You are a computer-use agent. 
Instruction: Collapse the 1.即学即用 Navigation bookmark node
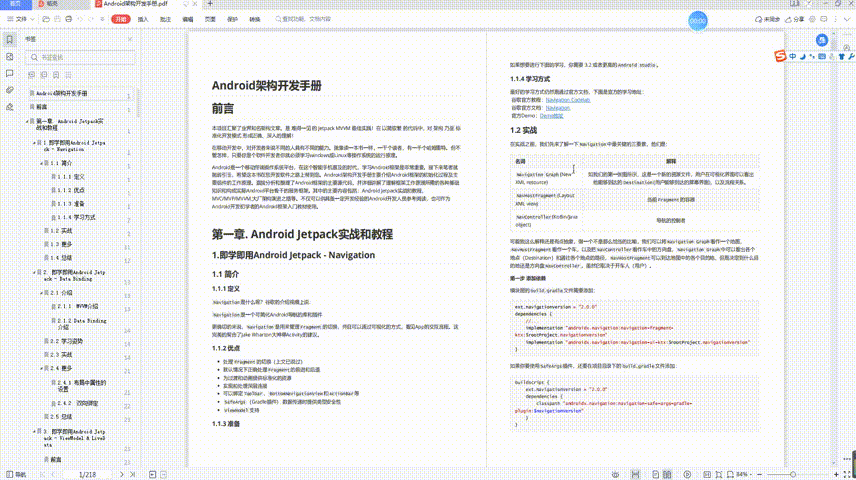tap(34, 143)
